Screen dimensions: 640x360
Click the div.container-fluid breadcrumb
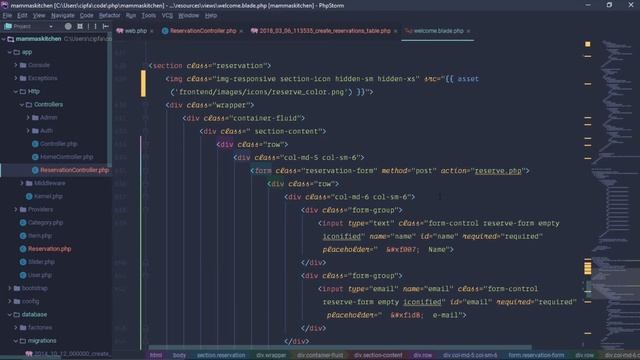pos(320,355)
